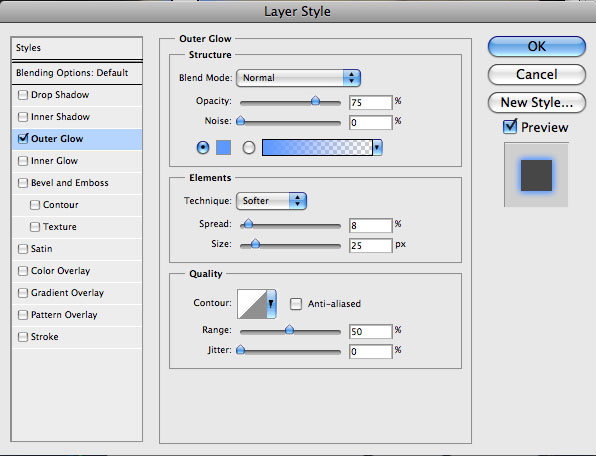Select the gradient radio button
Viewport: 596px width, 456px height.
249,147
